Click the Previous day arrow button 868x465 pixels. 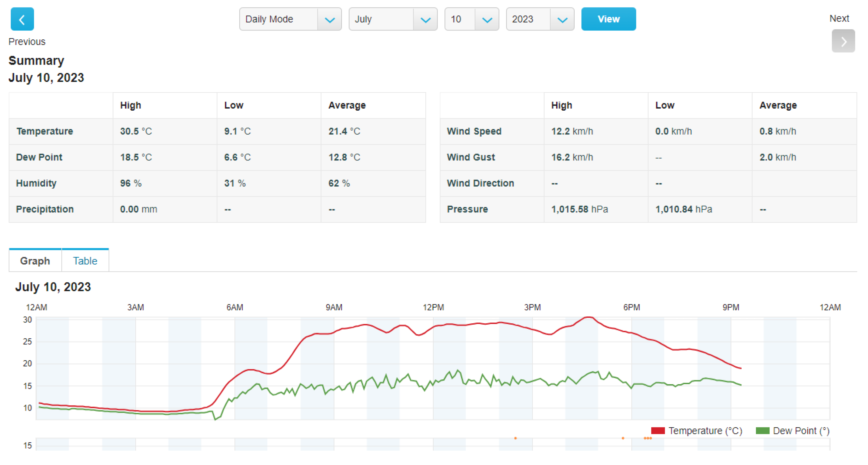(x=22, y=19)
